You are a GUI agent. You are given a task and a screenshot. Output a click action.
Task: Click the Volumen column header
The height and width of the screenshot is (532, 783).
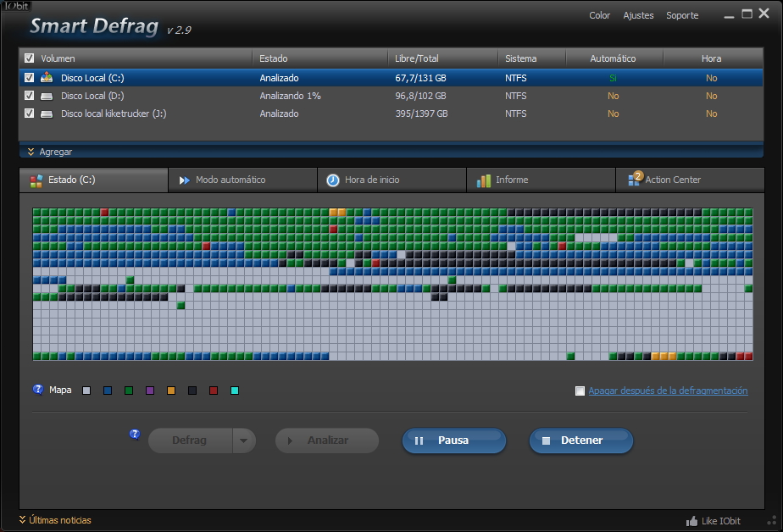58,58
